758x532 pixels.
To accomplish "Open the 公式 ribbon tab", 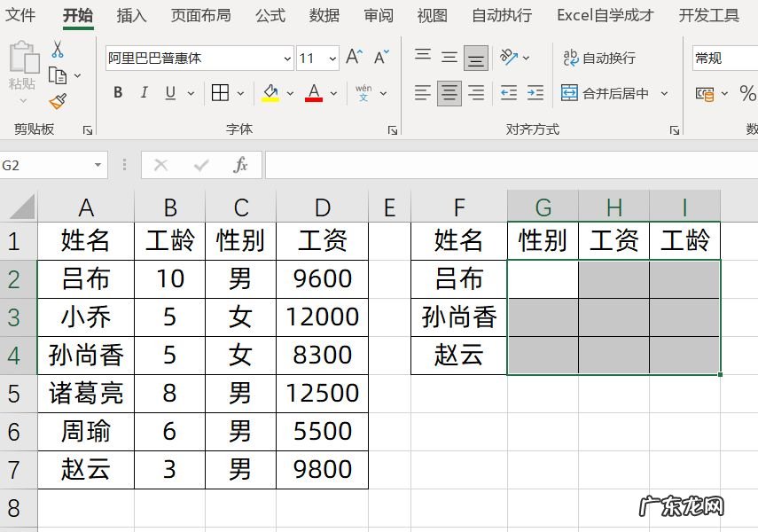I will [x=270, y=15].
